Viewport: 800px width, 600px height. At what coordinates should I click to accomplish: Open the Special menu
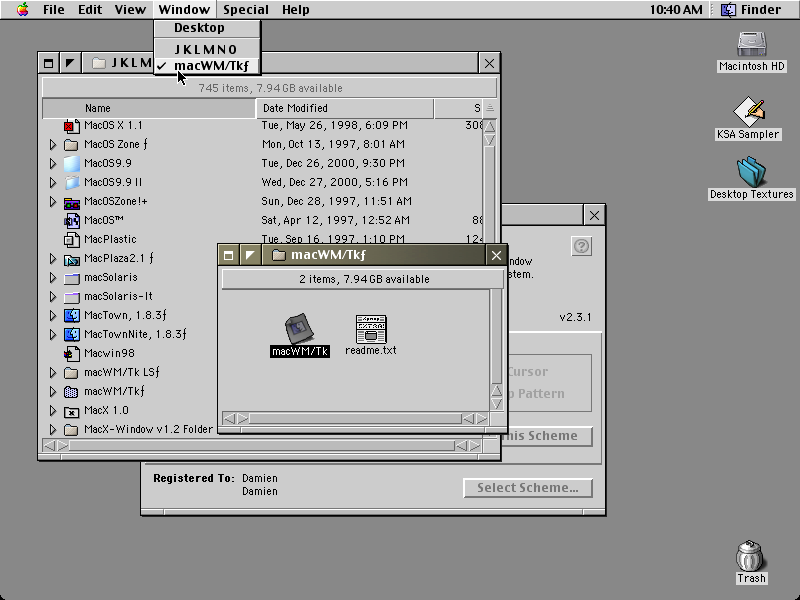(246, 9)
